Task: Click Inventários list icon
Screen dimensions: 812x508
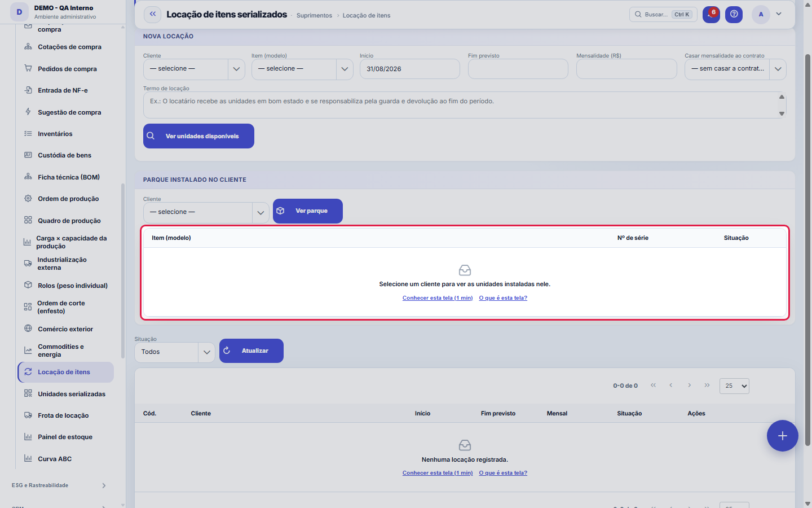Action: (x=28, y=134)
